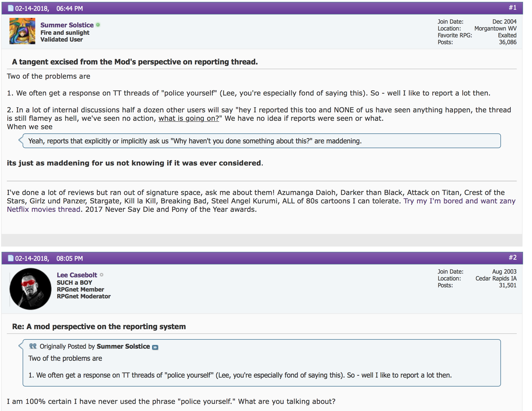Image resolution: width=532 pixels, height=411 pixels.
Task: Open Summer Solstice's avatar image
Action: point(22,31)
